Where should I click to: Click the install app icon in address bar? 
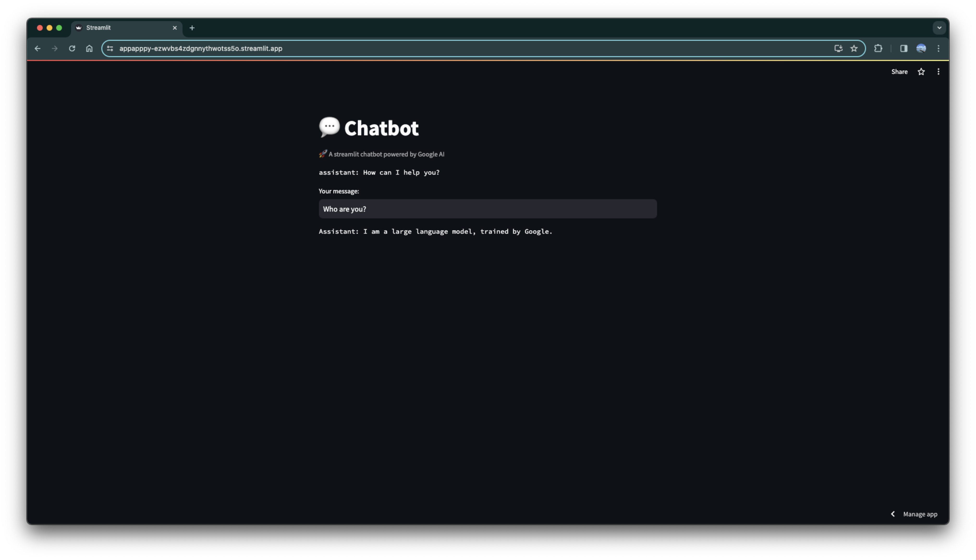click(838, 48)
